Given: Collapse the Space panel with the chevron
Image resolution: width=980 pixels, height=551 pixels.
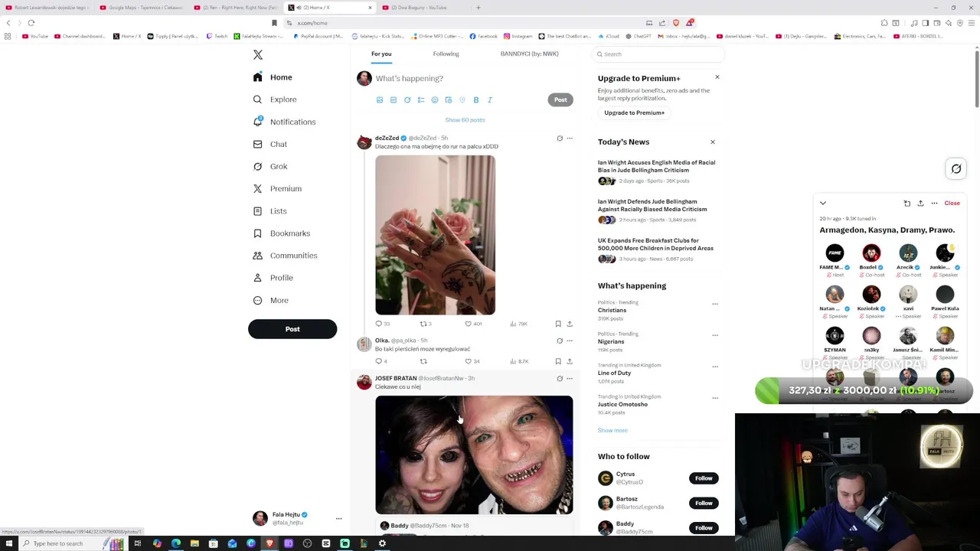Looking at the screenshot, I should tap(823, 204).
